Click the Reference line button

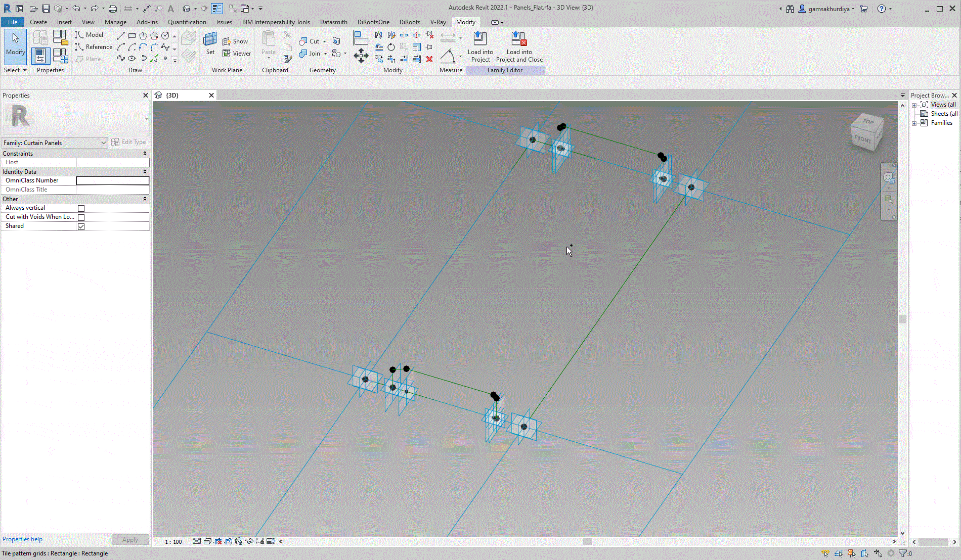[94, 47]
